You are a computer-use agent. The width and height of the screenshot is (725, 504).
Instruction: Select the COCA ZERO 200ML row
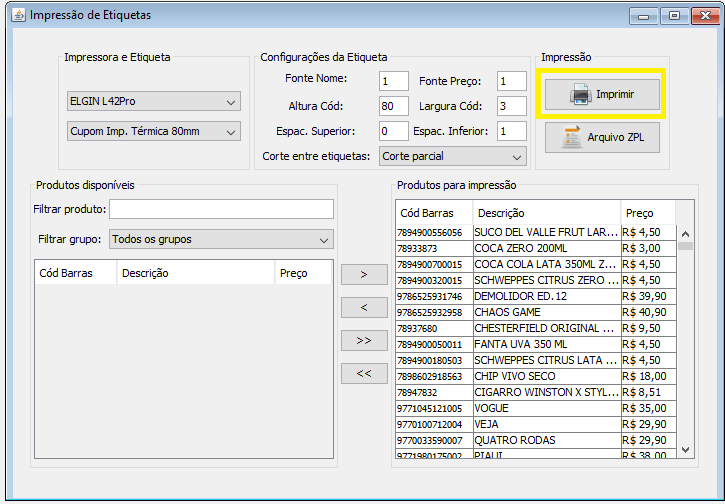pyautogui.click(x=536, y=248)
